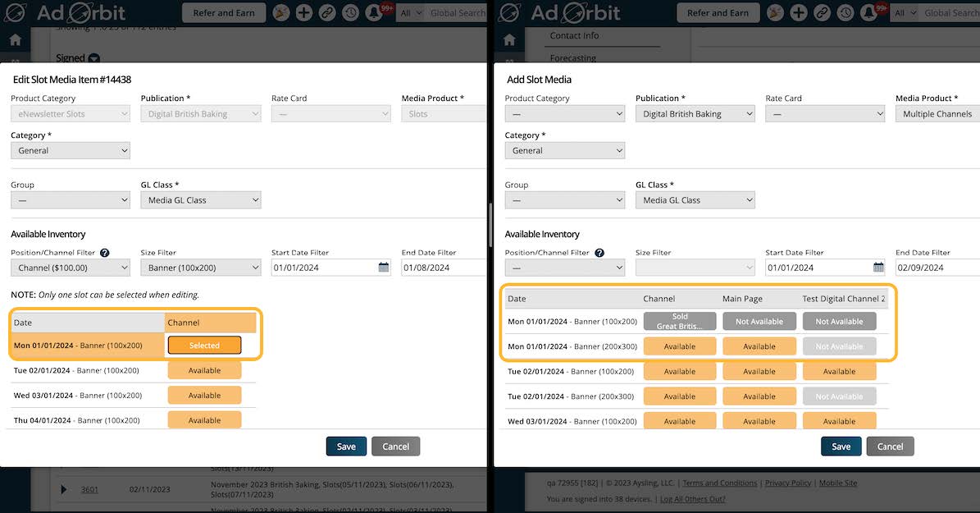Open the Position/Channel Filter dropdown in Add Slot Media
980x513 pixels.
coord(565,268)
